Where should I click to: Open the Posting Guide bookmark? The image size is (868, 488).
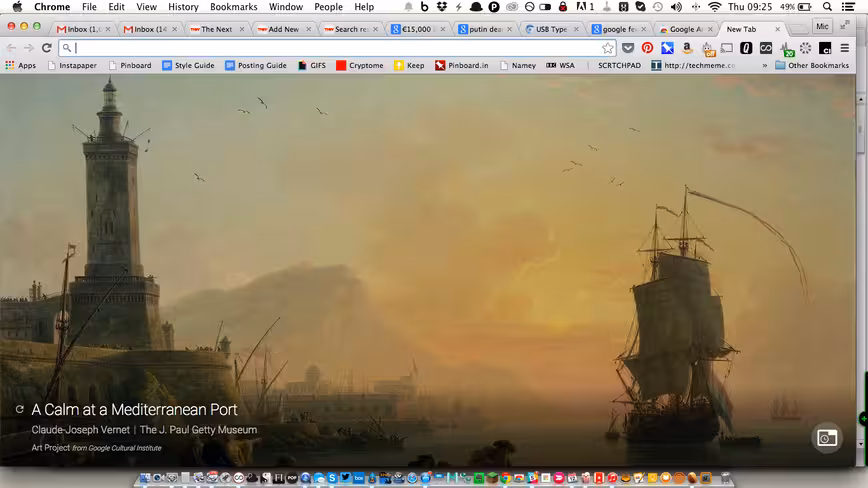tap(256, 65)
